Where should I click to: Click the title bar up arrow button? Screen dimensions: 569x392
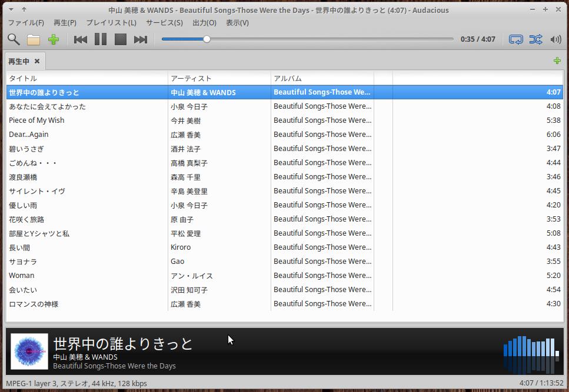coord(24,9)
